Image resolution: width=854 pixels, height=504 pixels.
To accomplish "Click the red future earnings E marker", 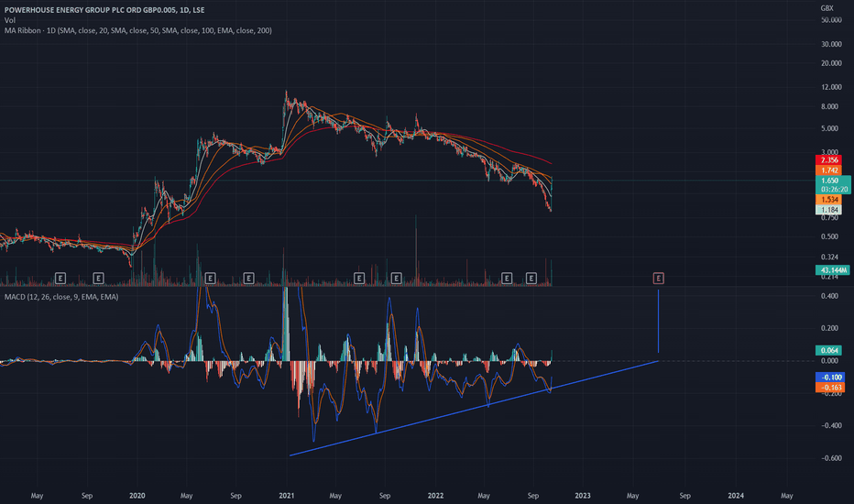I will click(658, 279).
